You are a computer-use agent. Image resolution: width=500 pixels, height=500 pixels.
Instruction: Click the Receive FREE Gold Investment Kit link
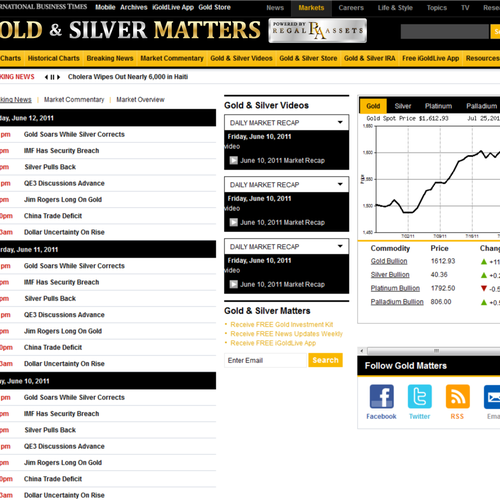click(282, 324)
